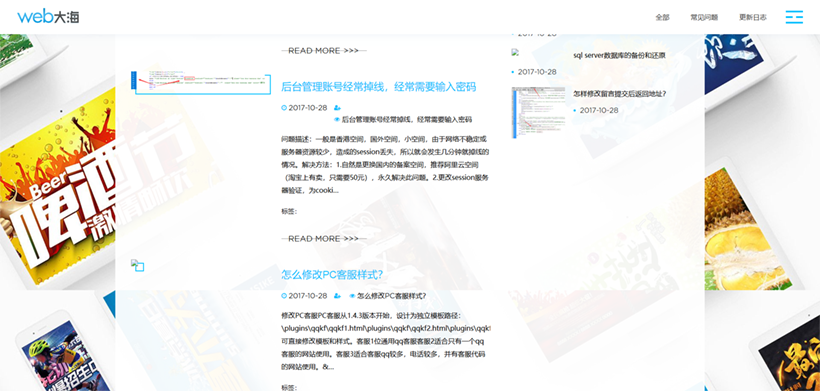This screenshot has width=820, height=391.
Task: Click broken image icon beside sql server sidebar item
Action: point(515,52)
